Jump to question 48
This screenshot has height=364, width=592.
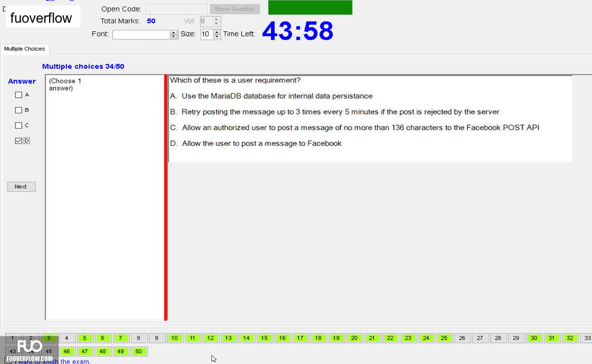tap(102, 351)
